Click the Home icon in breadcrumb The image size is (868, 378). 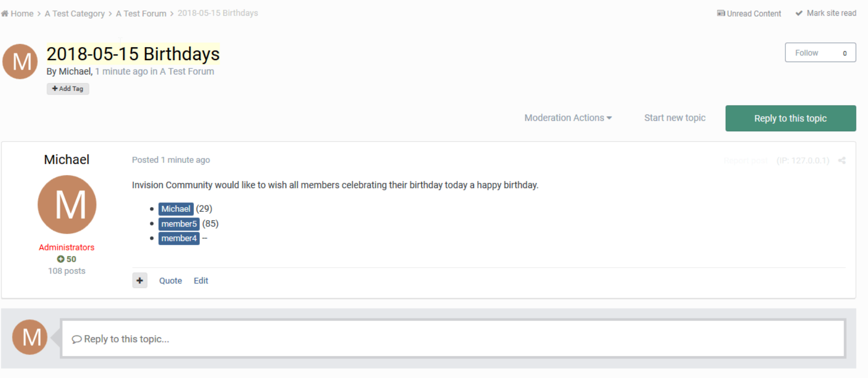pos(5,14)
